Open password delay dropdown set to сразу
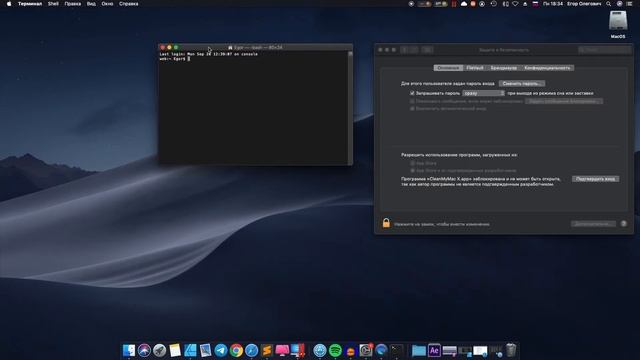The image size is (640, 360). [484, 93]
